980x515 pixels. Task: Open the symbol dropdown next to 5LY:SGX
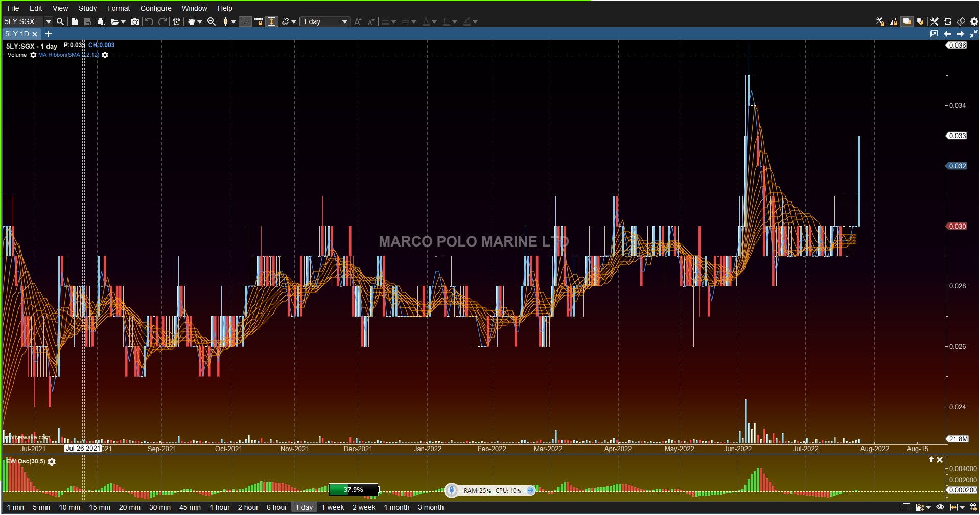click(48, 21)
